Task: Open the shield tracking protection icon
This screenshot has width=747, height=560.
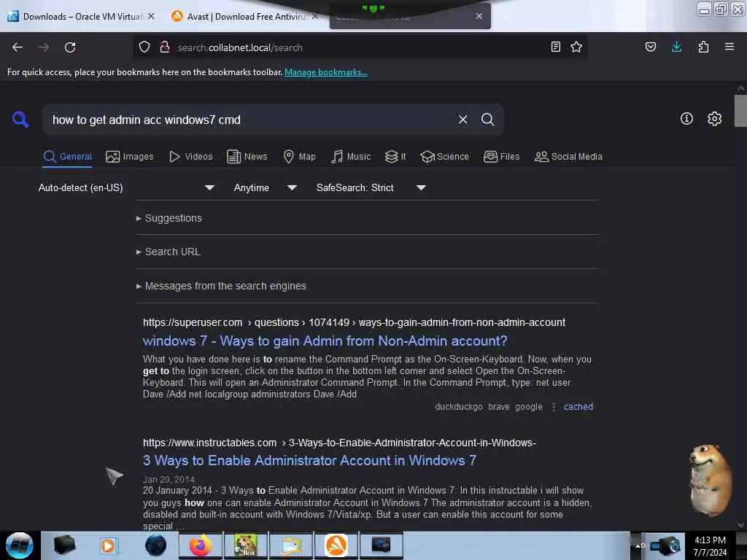Action: [144, 47]
